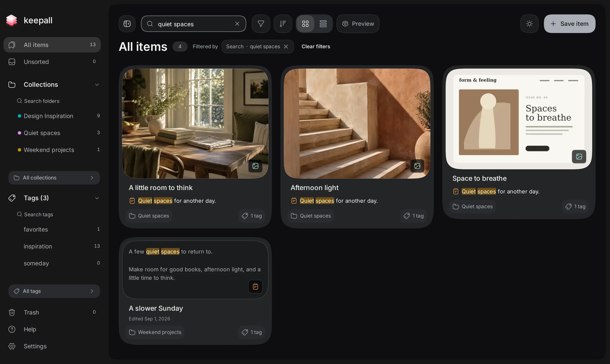Click Weekend projects collection yellow dot

pos(19,150)
